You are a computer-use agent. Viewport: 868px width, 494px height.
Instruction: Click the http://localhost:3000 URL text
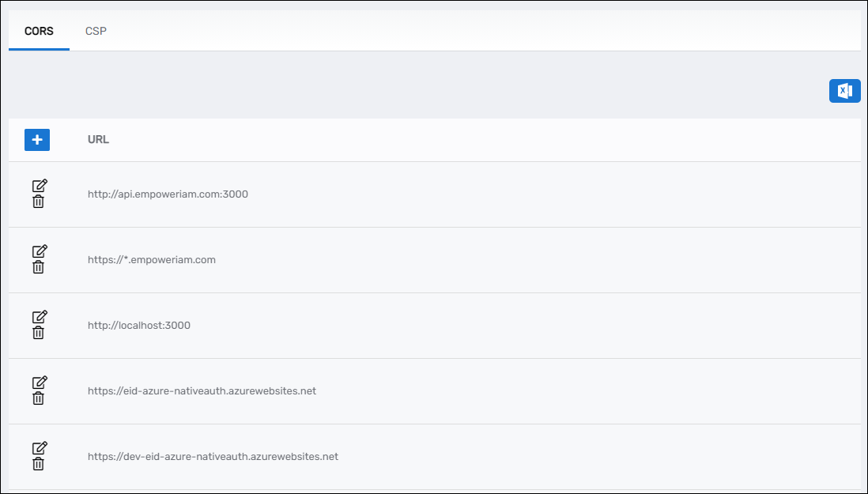(139, 325)
